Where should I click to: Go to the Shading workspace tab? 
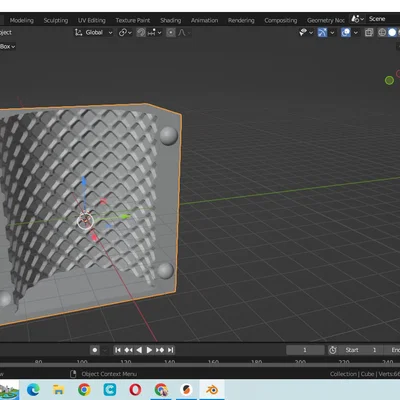click(x=170, y=20)
